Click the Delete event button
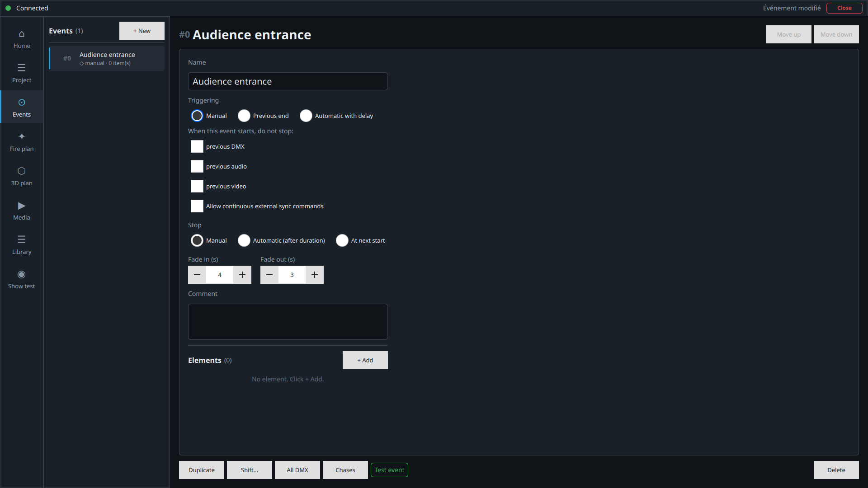This screenshot has width=868, height=488. pyautogui.click(x=836, y=470)
